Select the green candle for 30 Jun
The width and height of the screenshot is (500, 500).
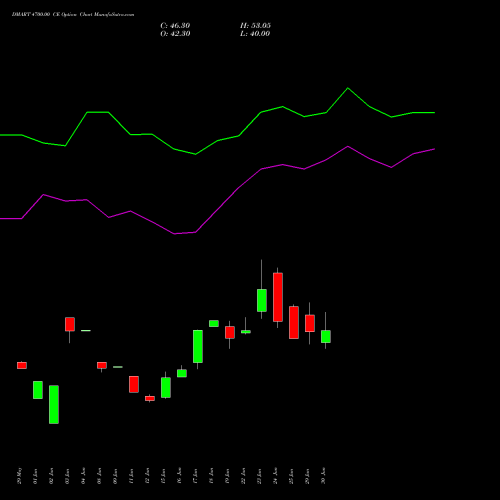(x=326, y=336)
